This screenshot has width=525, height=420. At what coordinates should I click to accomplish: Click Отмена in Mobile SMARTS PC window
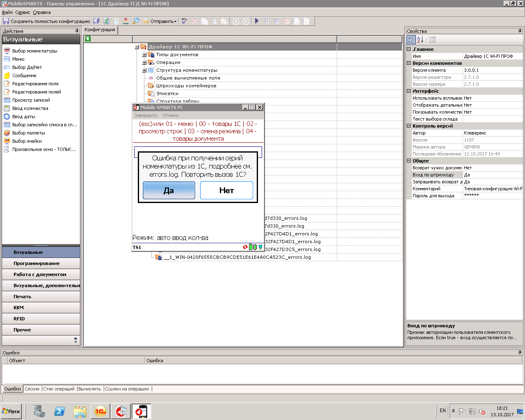170,115
